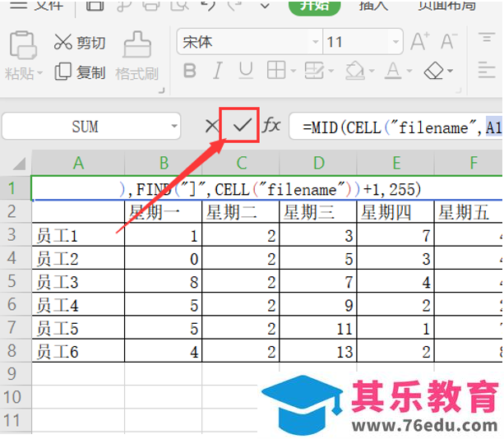Click the select-all corner triangle

[x=19, y=164]
